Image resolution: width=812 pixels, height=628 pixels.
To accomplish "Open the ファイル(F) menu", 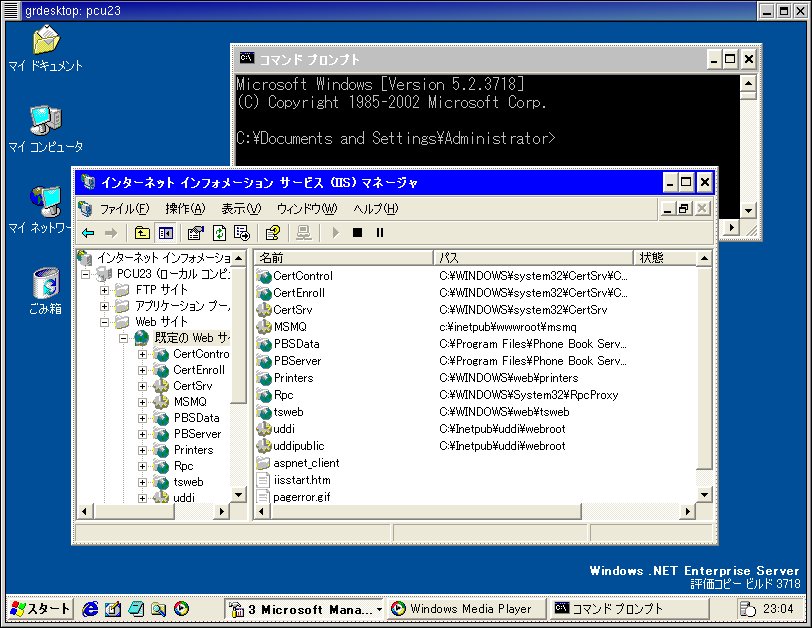I will coord(124,209).
